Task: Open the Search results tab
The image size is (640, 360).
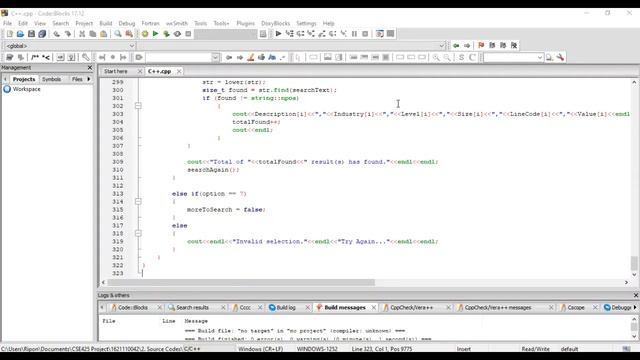Action: tap(193, 307)
